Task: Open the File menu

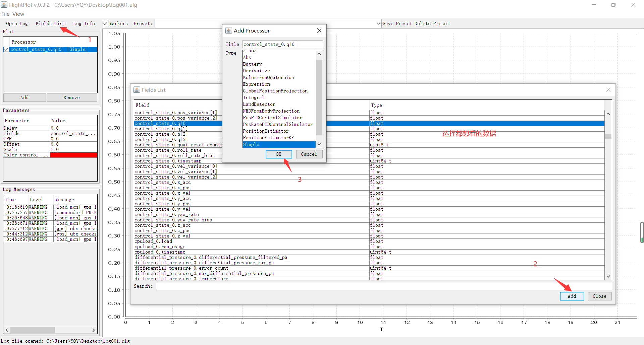Action: pyautogui.click(x=5, y=14)
